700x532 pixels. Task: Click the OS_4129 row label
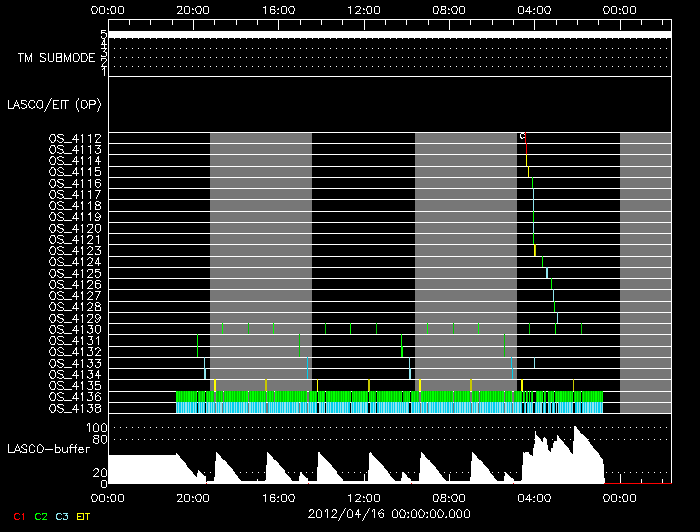(x=75, y=319)
